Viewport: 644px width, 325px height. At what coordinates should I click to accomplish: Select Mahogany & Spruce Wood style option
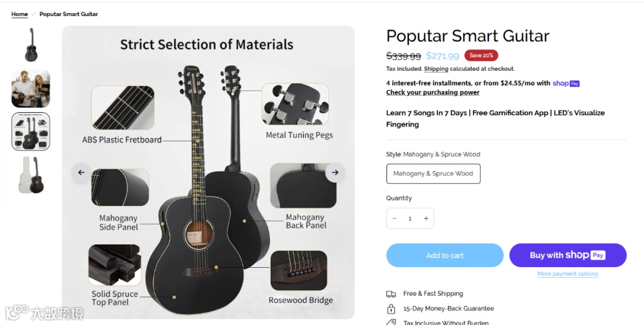click(x=433, y=174)
